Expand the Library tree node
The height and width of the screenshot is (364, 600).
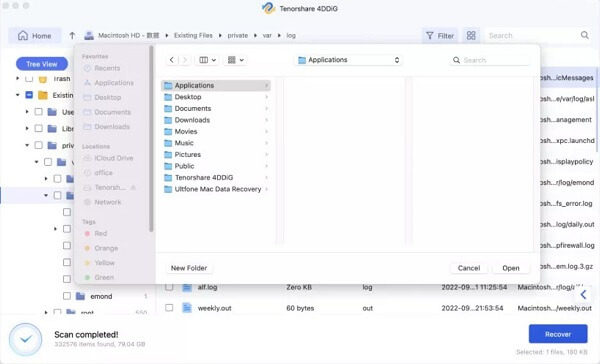(x=27, y=128)
